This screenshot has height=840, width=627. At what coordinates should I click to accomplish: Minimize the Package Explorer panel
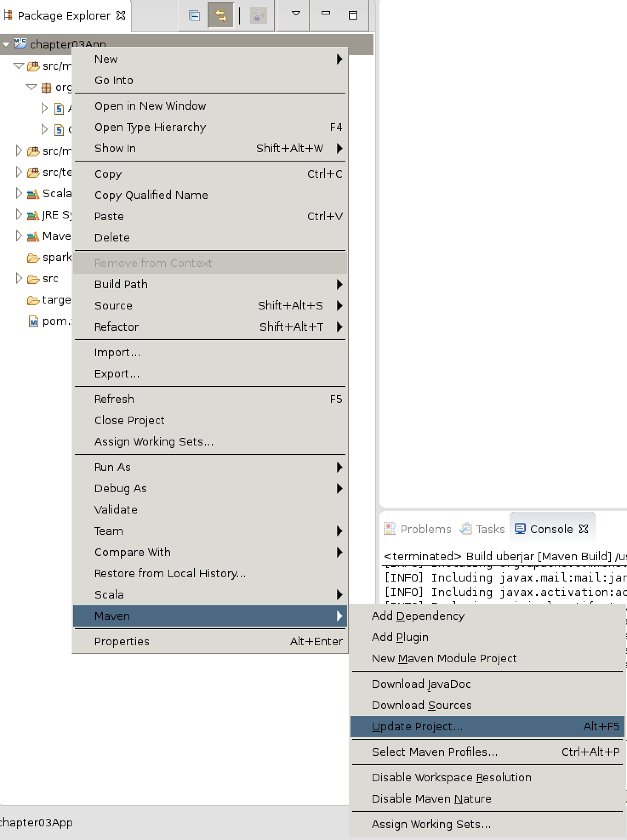click(x=326, y=14)
